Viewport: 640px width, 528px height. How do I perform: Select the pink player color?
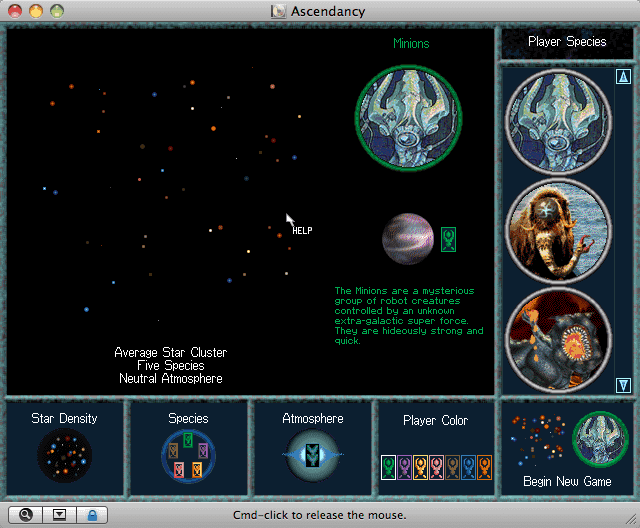436,467
